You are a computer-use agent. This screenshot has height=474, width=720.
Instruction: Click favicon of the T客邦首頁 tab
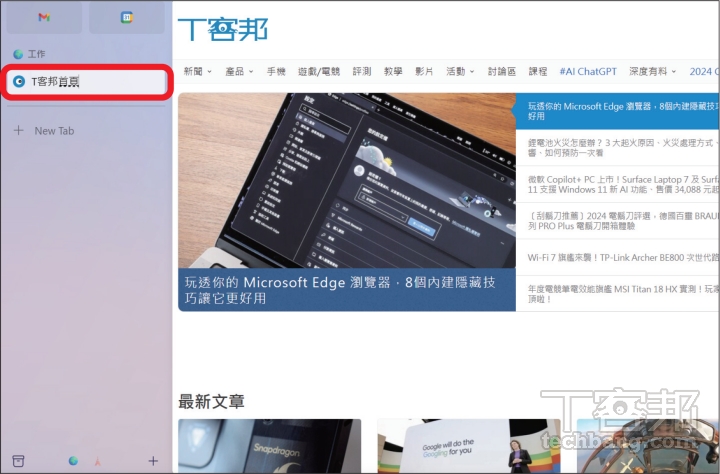pyautogui.click(x=19, y=82)
